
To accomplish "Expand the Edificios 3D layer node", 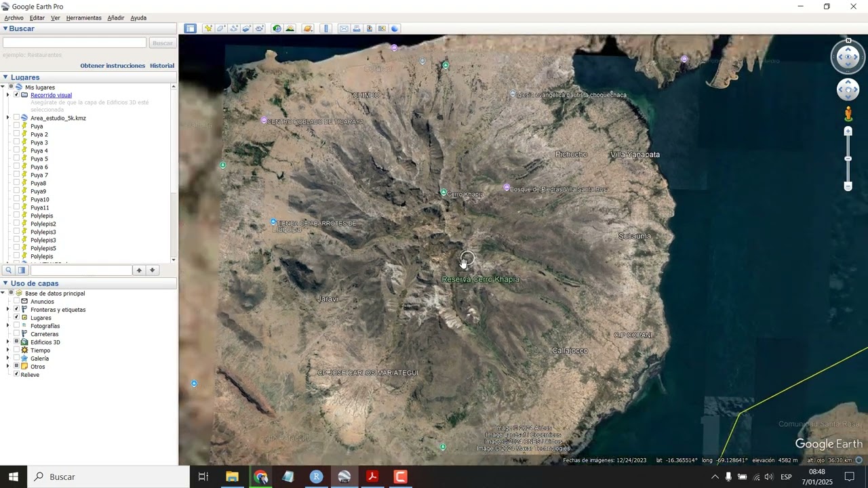I will point(7,342).
